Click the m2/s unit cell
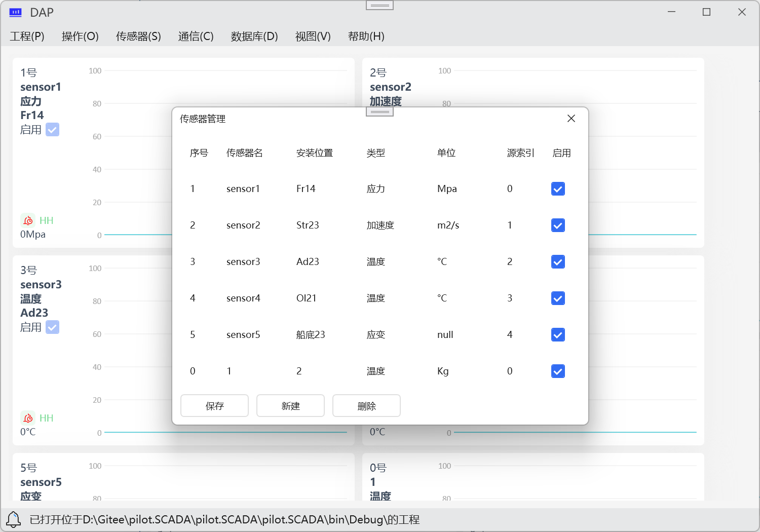The image size is (760, 532). 448,225
